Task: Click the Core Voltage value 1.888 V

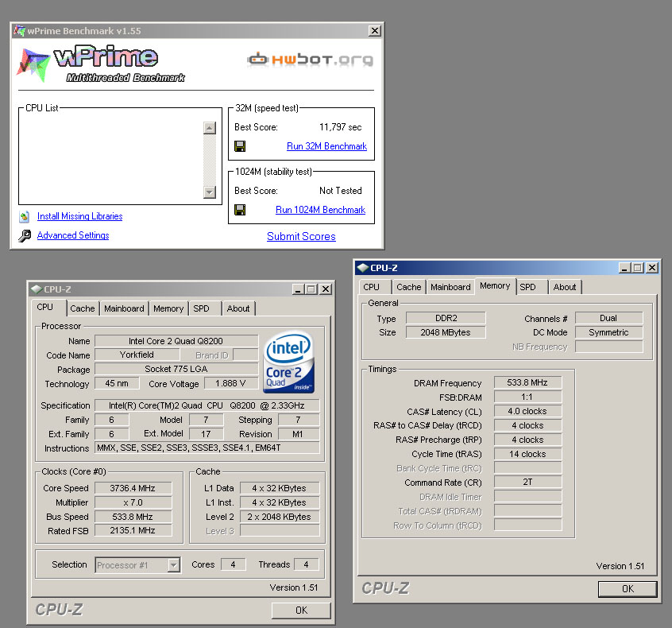Action: point(231,383)
